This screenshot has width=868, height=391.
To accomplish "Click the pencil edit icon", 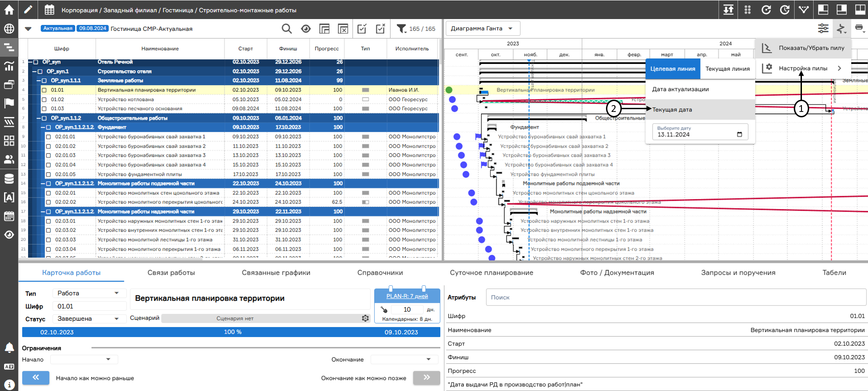I will 28,10.
